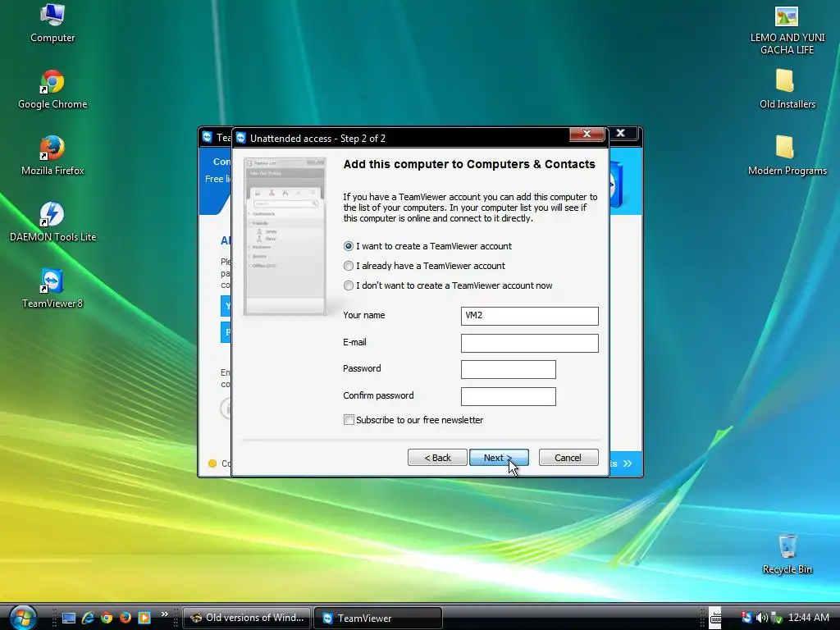Launch Firefox from Quick Launch bar

126,618
